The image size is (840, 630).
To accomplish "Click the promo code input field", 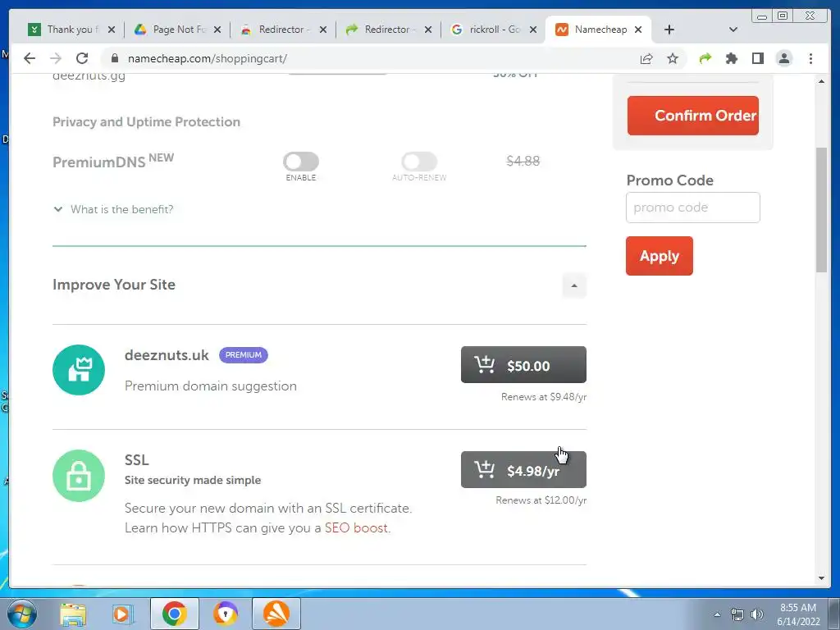I will 692,208.
